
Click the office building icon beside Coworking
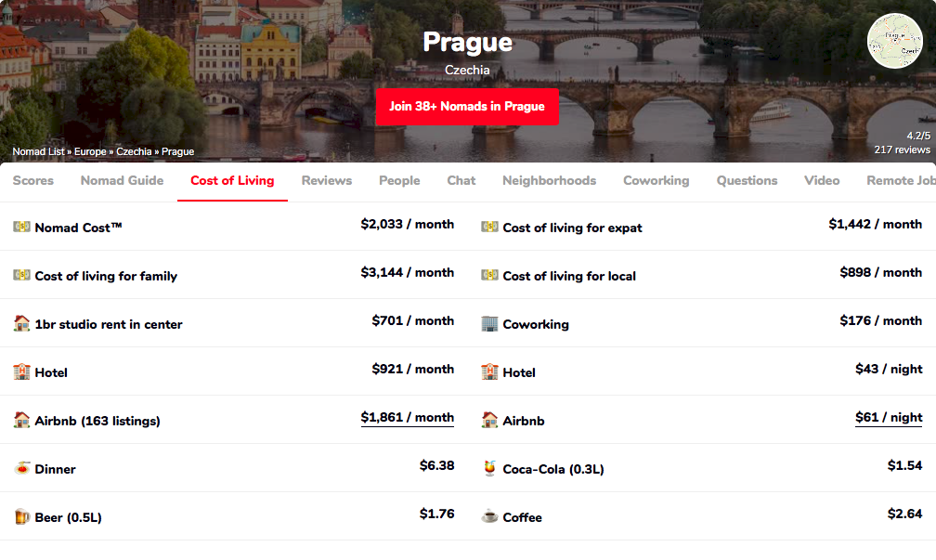point(489,323)
